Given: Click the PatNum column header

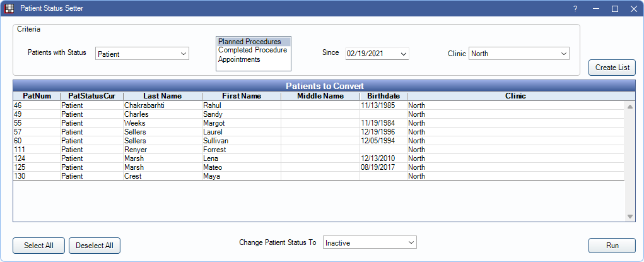Looking at the screenshot, I should click(x=36, y=96).
